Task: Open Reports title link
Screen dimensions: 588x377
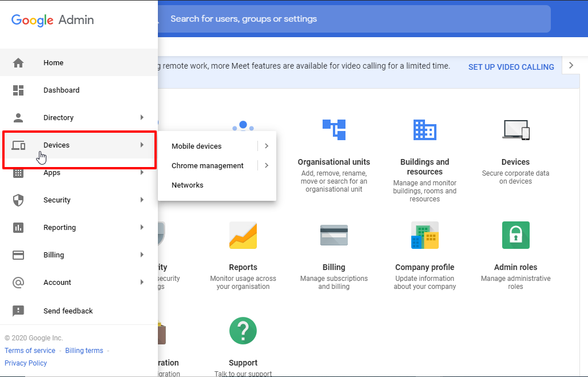Action: 243,267
